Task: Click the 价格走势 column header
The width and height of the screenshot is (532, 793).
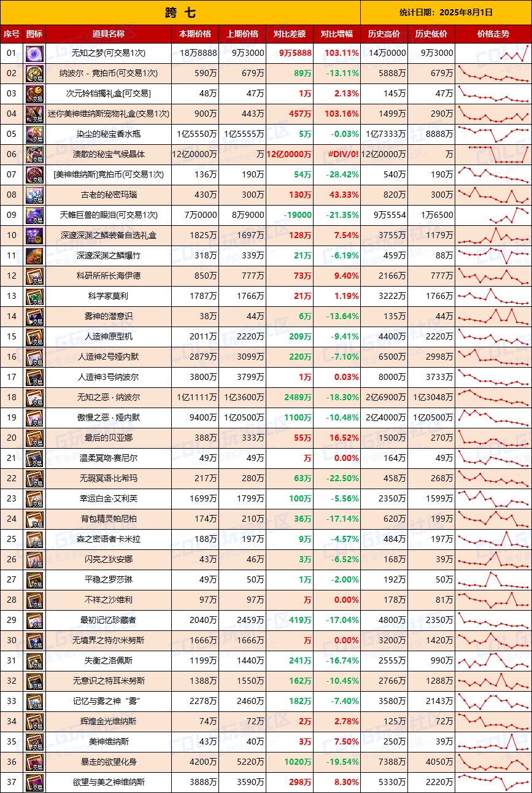Action: (493, 34)
